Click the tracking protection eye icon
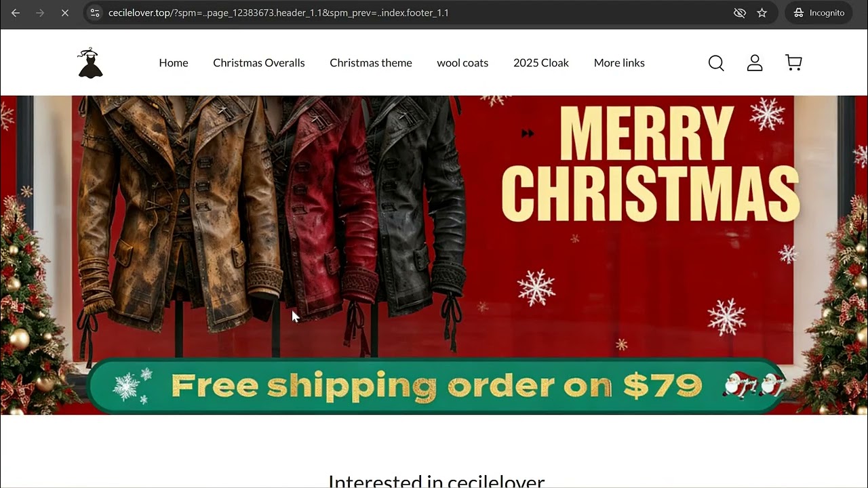Viewport: 868px width, 488px height. [740, 13]
